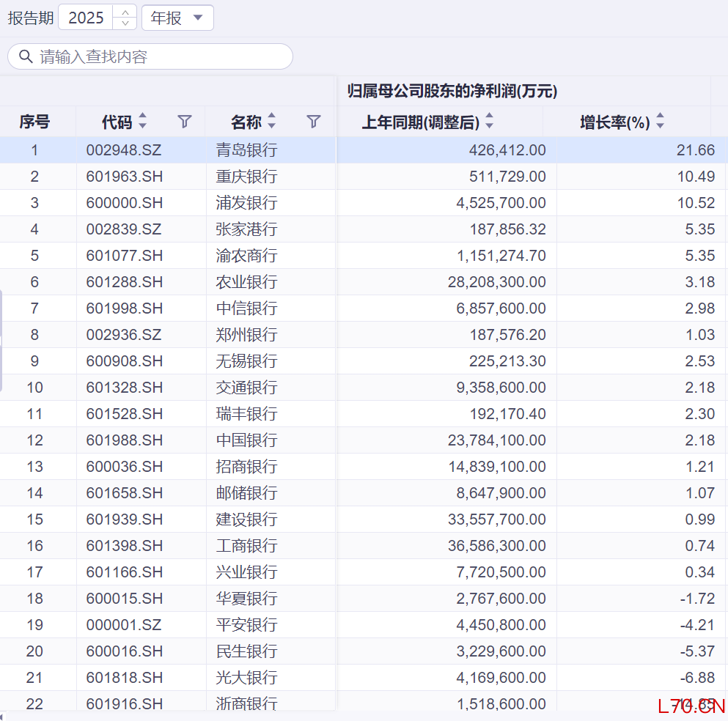The width and height of the screenshot is (728, 721).
Task: Sort by 上年同期(调整后) sort arrows
Action: 490,122
